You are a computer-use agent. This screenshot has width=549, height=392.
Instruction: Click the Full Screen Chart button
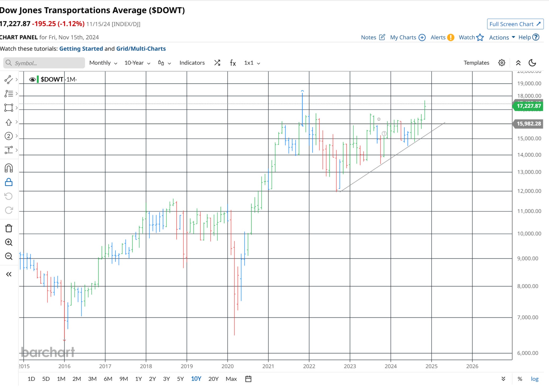point(515,24)
